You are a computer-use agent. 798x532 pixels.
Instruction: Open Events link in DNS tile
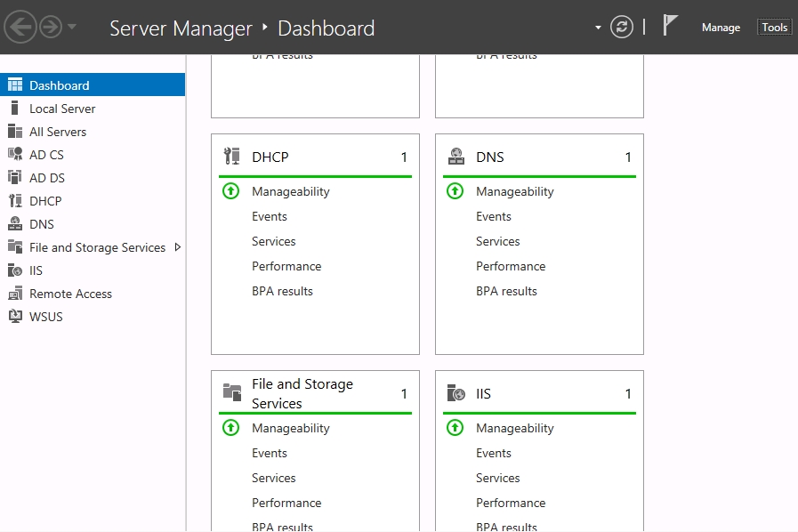493,216
